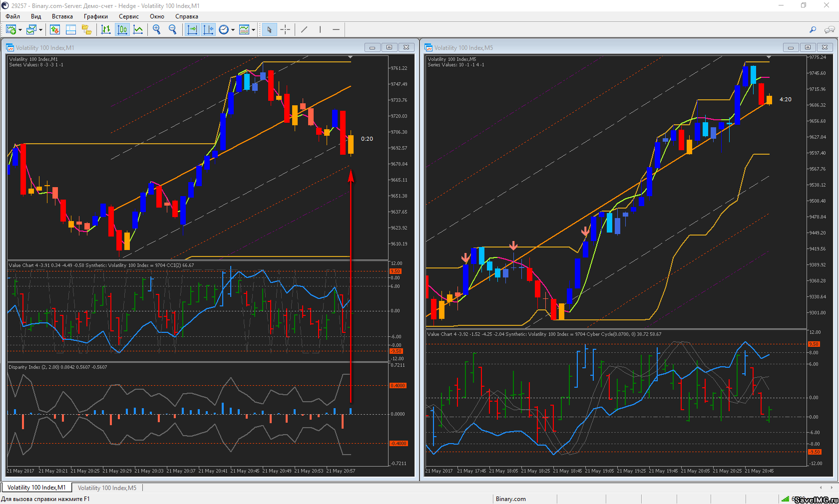Screen dimensions: 839x504
Task: Expand the profiles dropdown arrow
Action: point(40,30)
